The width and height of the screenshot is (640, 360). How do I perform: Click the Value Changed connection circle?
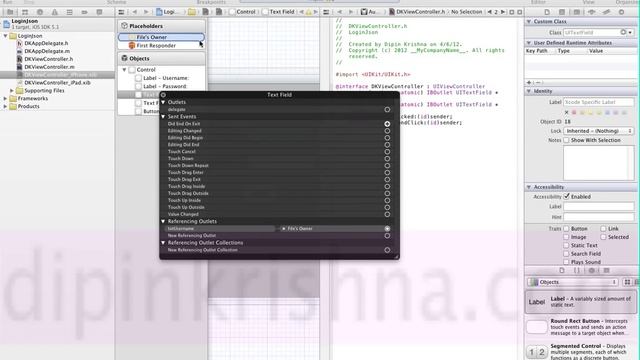(x=387, y=214)
